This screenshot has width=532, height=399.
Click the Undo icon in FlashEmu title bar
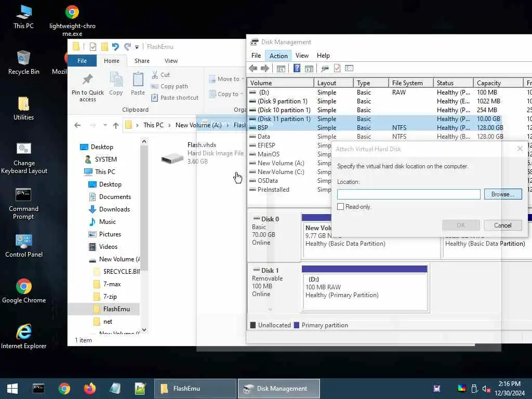[115, 46]
